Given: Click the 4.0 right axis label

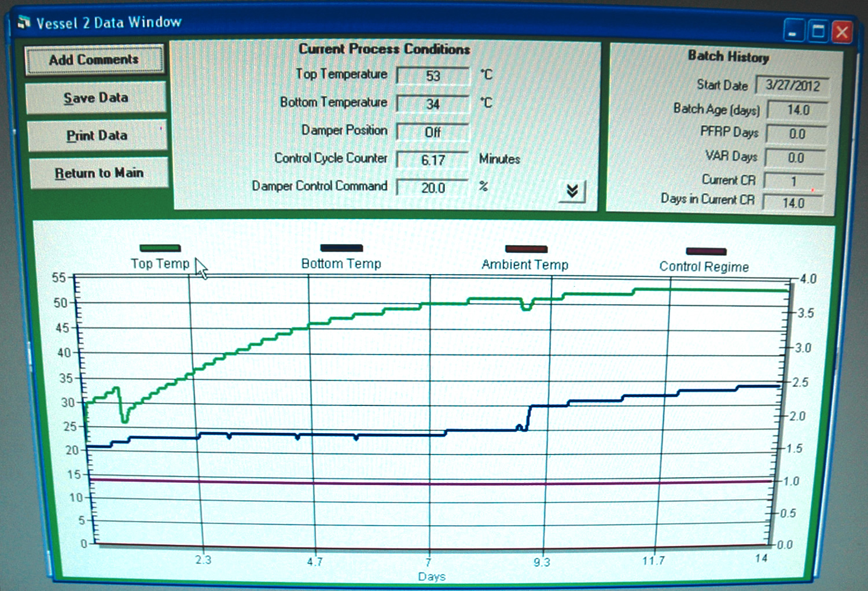Looking at the screenshot, I should (x=808, y=279).
